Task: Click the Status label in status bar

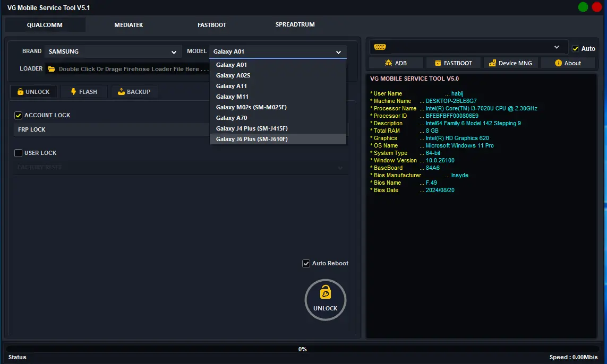Action: point(18,357)
